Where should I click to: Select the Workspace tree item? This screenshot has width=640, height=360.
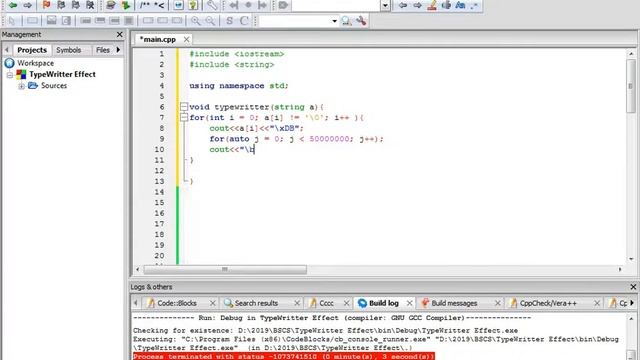coord(36,63)
